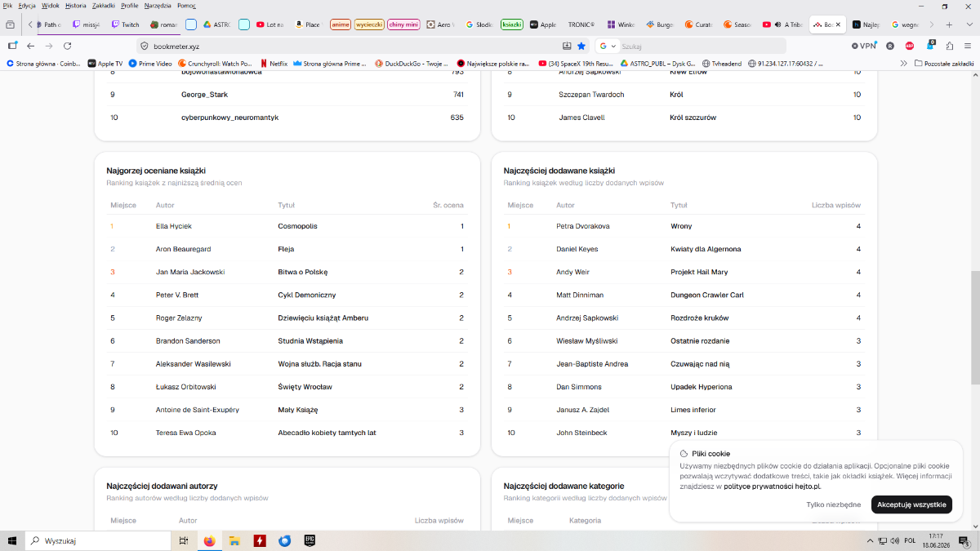Viewport: 980px width, 551px height.
Task: Click the browser Forward arrow
Action: point(49,46)
